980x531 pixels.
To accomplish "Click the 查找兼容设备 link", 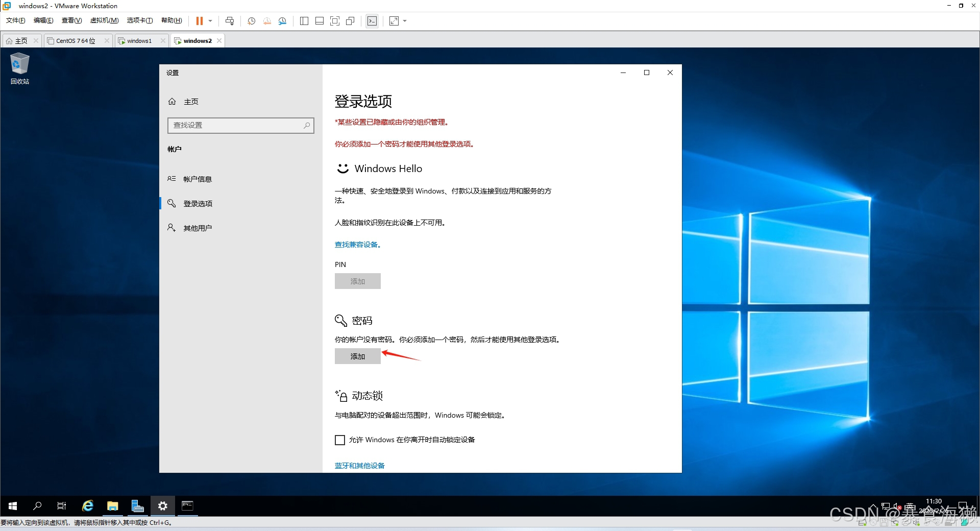I will pos(358,245).
